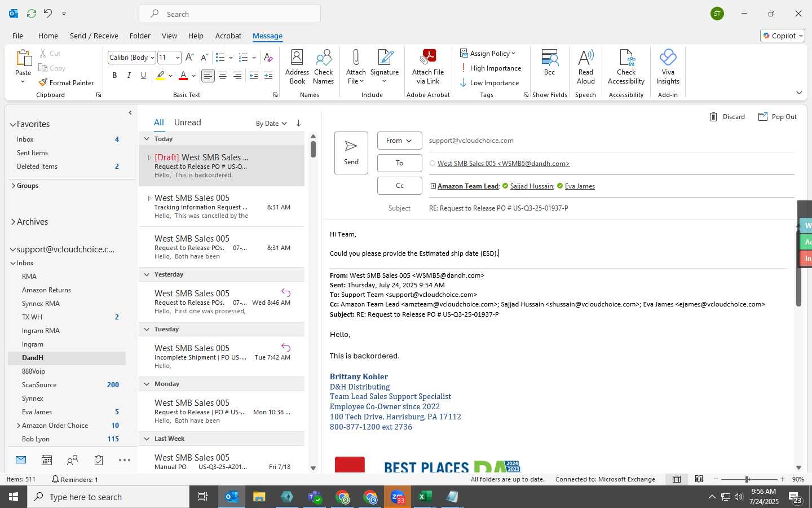Viewport: 812px width, 508px height.
Task: Expand the Archives folder
Action: [x=12, y=222]
